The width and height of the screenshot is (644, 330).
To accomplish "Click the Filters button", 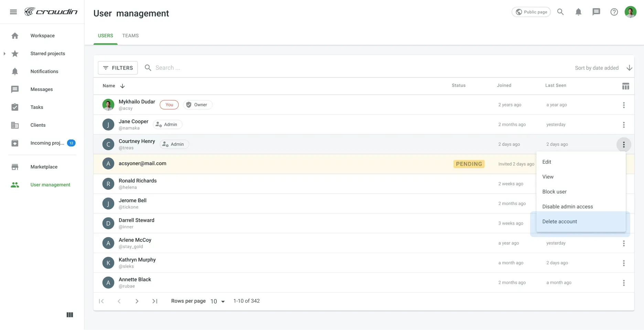I will (118, 68).
